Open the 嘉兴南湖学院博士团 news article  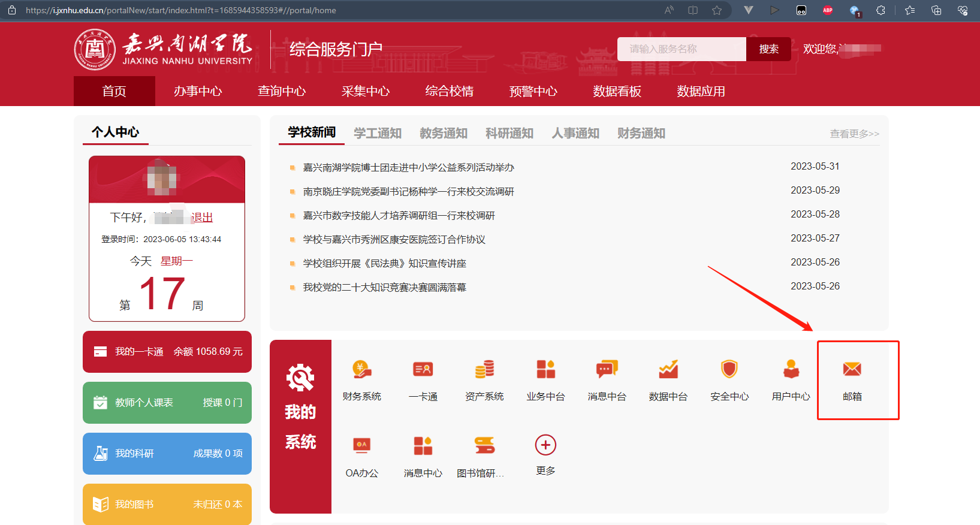tap(408, 167)
